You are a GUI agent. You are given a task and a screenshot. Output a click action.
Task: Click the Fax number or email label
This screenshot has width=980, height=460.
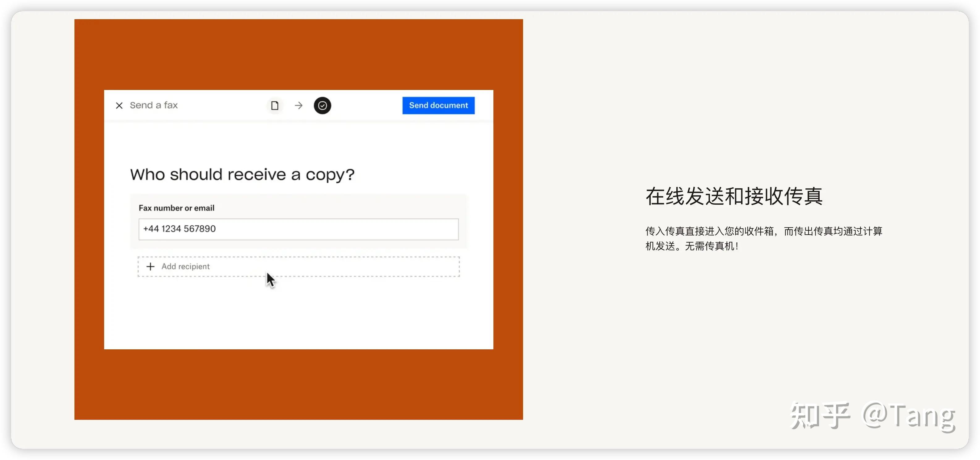[176, 208]
